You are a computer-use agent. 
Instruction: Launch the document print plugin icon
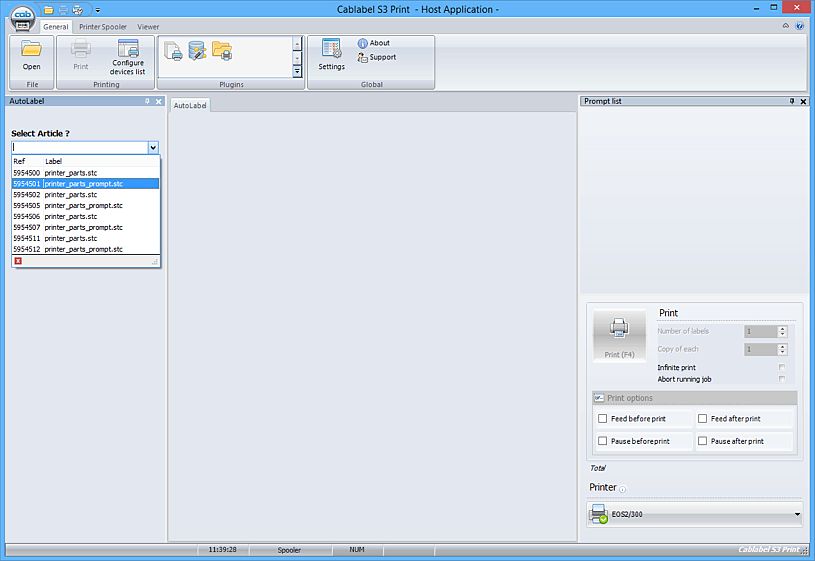[173, 51]
